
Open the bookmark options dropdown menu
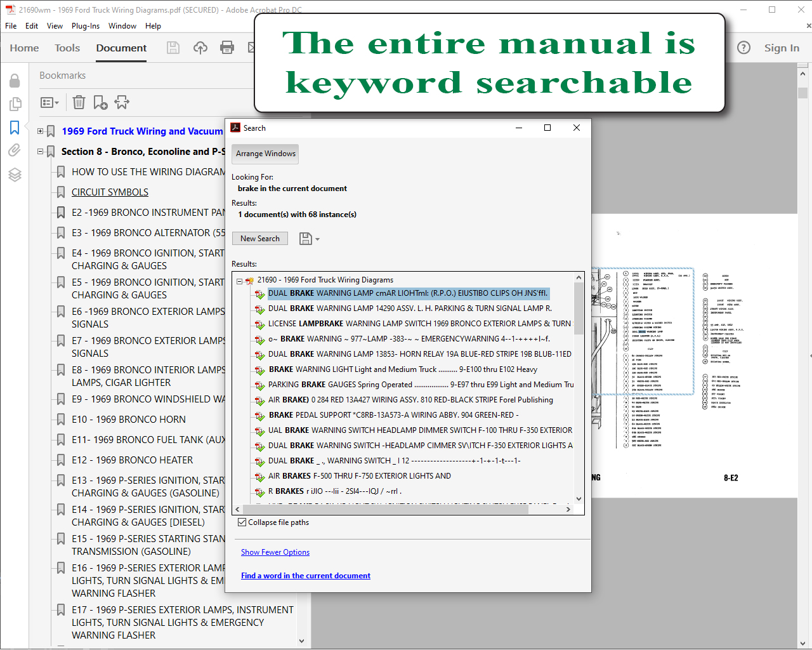pyautogui.click(x=49, y=102)
